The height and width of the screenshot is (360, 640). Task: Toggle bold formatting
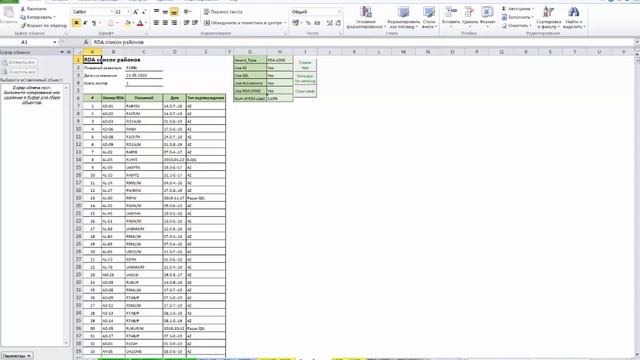pyautogui.click(x=76, y=23)
